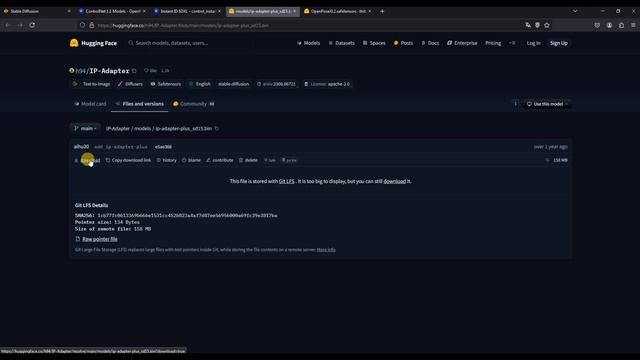Open the Spaces page in navigation
Screen dimensions: 640x360
pos(374,43)
